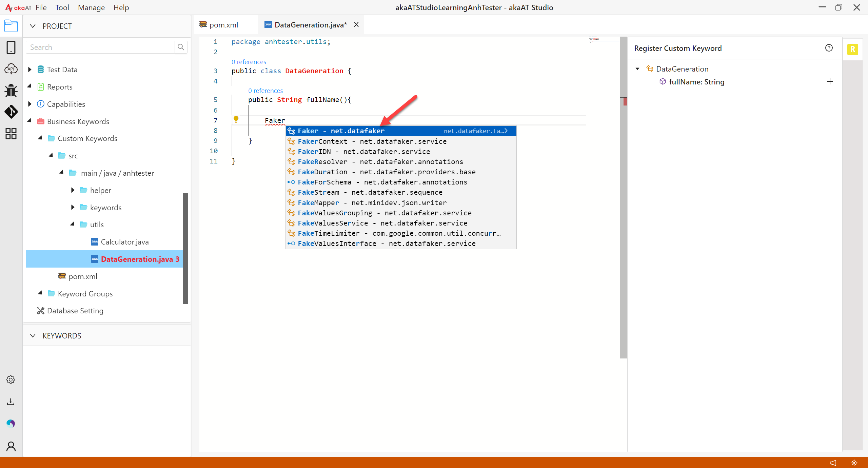
Task: Select the FakerContext suggestion
Action: pyautogui.click(x=401, y=141)
